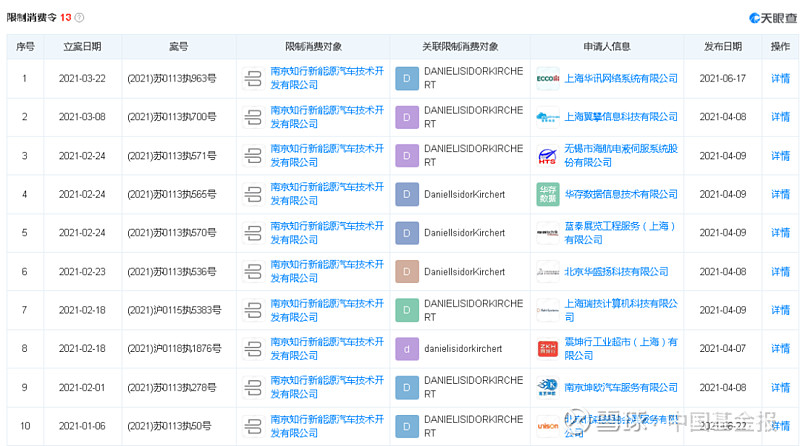Open 华存数据信息技术有限公司 applicant link
The width and height of the screenshot is (800, 446).
[x=621, y=194]
